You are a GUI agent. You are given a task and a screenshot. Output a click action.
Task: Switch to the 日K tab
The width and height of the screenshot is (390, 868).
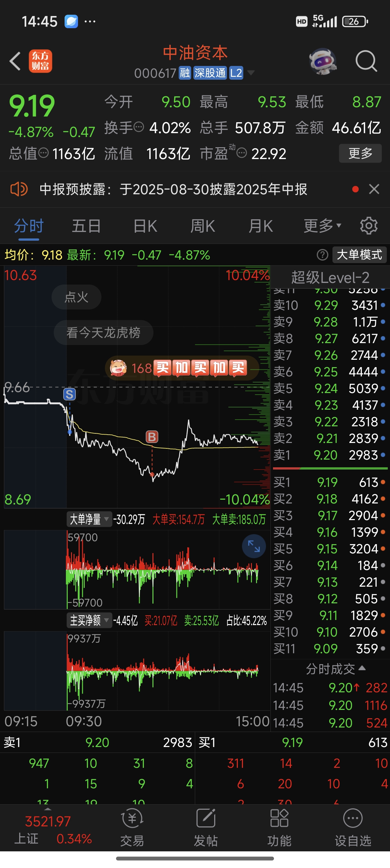(x=145, y=226)
